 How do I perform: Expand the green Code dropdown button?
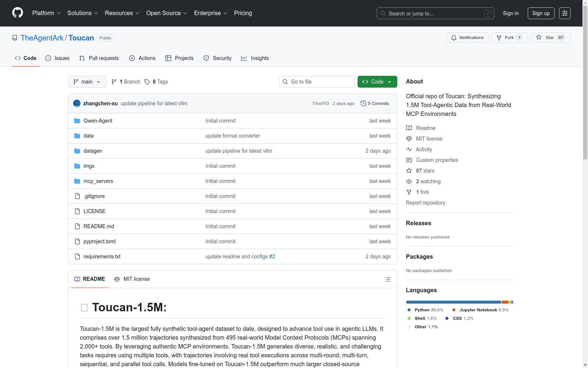point(377,82)
